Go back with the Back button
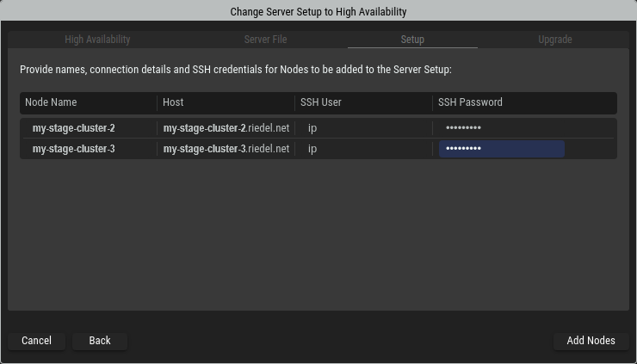This screenshot has height=364, width=637. coord(100,341)
